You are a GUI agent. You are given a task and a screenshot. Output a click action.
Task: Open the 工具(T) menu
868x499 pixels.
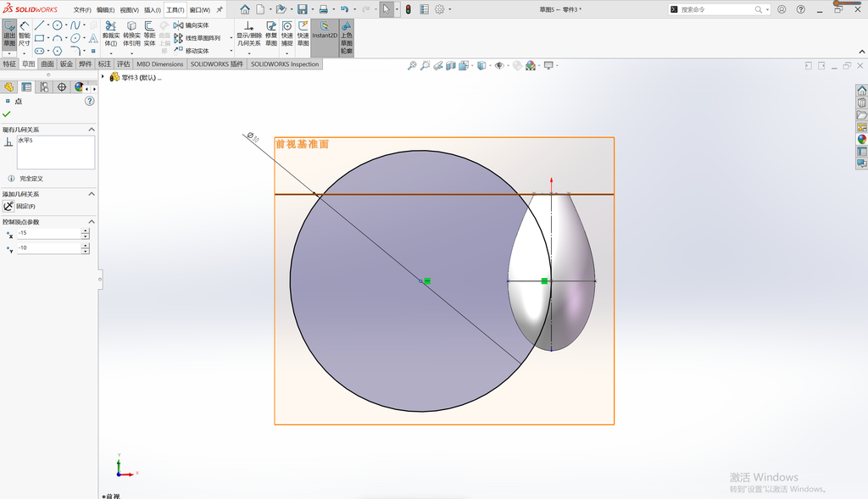[x=175, y=10]
